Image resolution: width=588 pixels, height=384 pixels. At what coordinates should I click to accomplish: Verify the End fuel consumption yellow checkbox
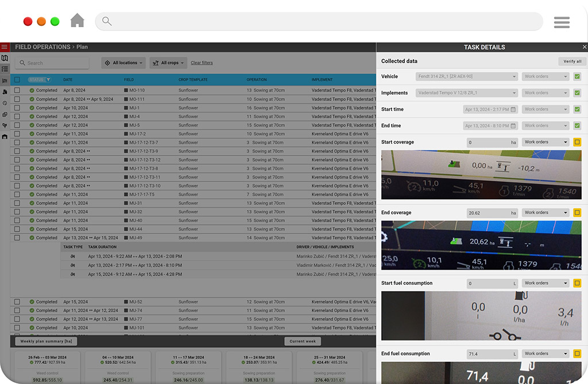tap(577, 354)
